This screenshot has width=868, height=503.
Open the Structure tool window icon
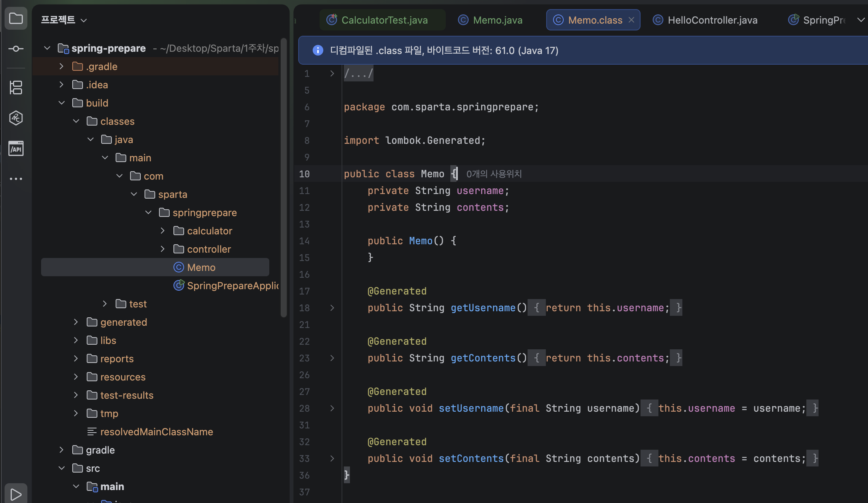(x=16, y=88)
